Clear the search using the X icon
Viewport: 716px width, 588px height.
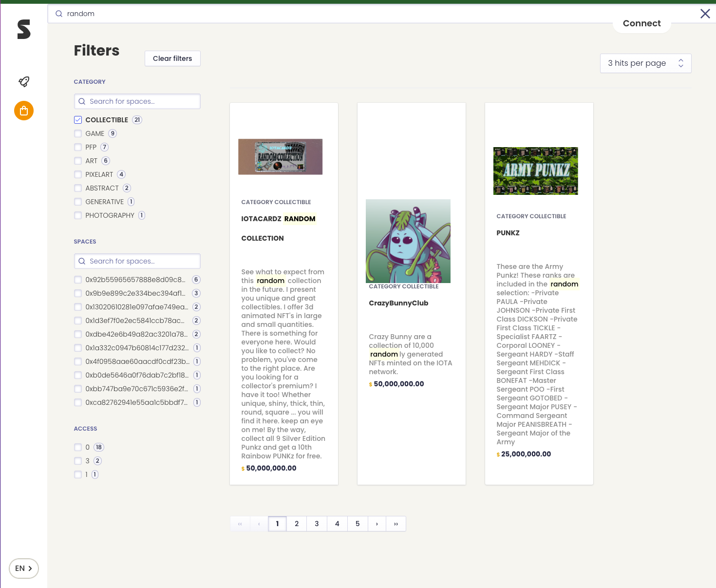(705, 14)
